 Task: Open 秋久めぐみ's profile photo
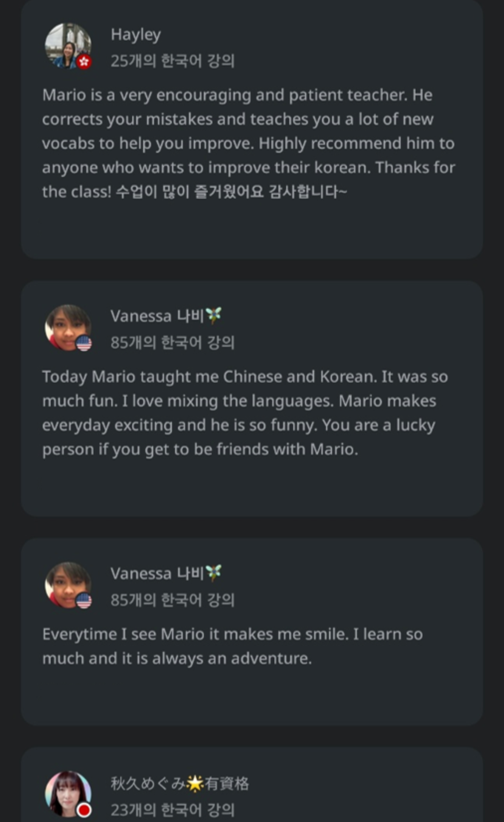point(67,793)
